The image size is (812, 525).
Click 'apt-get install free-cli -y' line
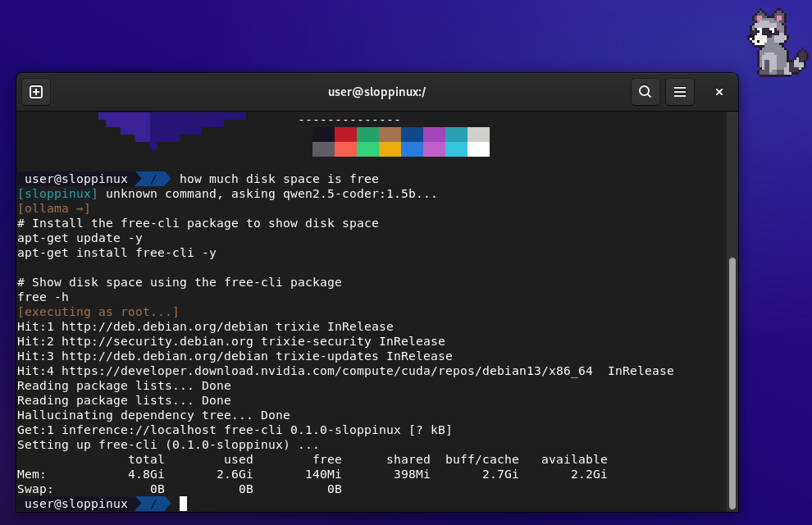116,253
